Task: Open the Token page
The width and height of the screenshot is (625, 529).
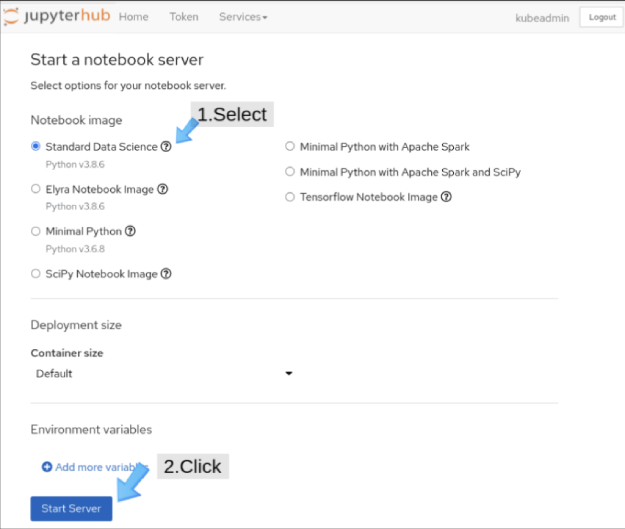Action: [x=184, y=17]
